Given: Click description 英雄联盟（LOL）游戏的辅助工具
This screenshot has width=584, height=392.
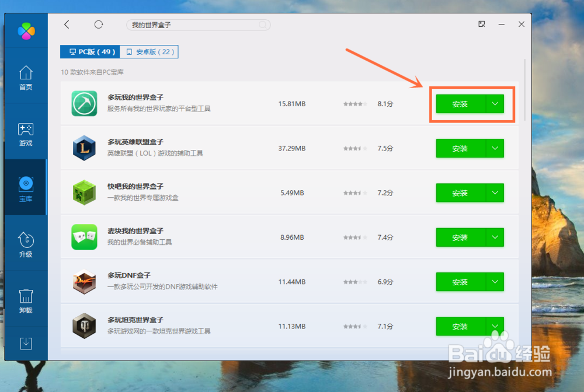Looking at the screenshot, I should coord(155,153).
